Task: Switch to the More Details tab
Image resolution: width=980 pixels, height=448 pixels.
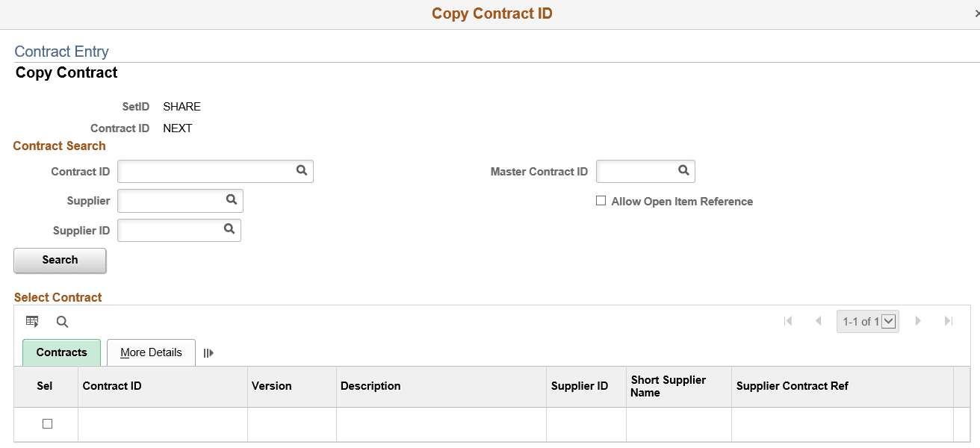Action: (150, 352)
